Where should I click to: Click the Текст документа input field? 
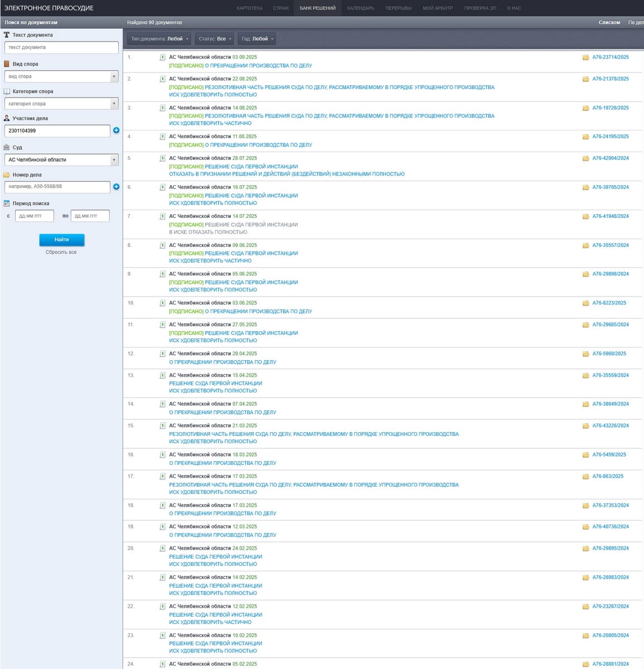pyautogui.click(x=61, y=48)
